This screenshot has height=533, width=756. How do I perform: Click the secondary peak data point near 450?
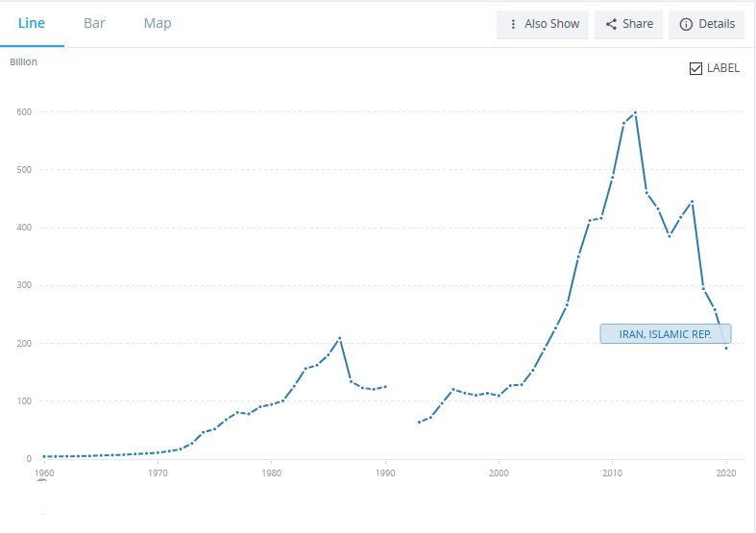692,202
